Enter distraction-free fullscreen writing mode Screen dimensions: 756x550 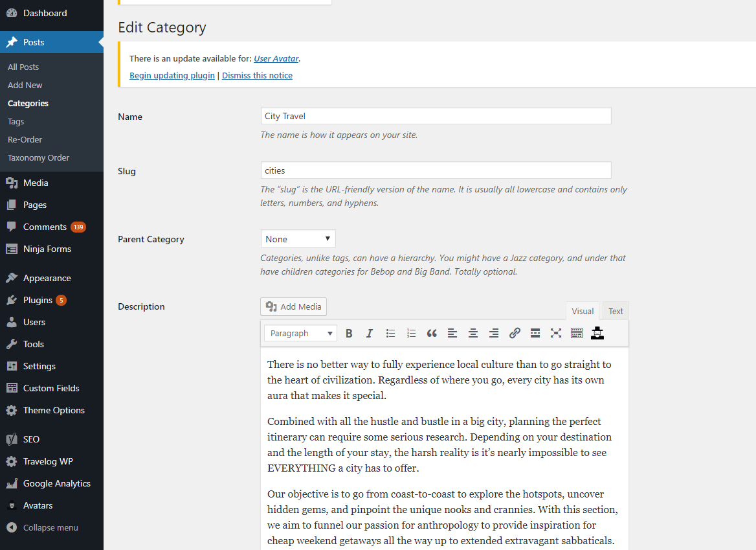tap(556, 332)
